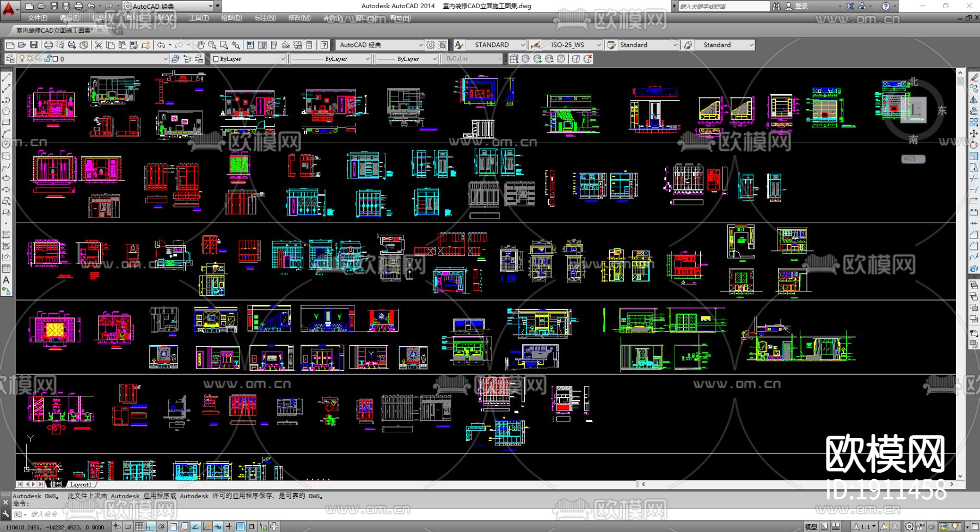This screenshot has height=532, width=980.
Task: Expand the layer 0 dropdown list
Action: (166, 59)
